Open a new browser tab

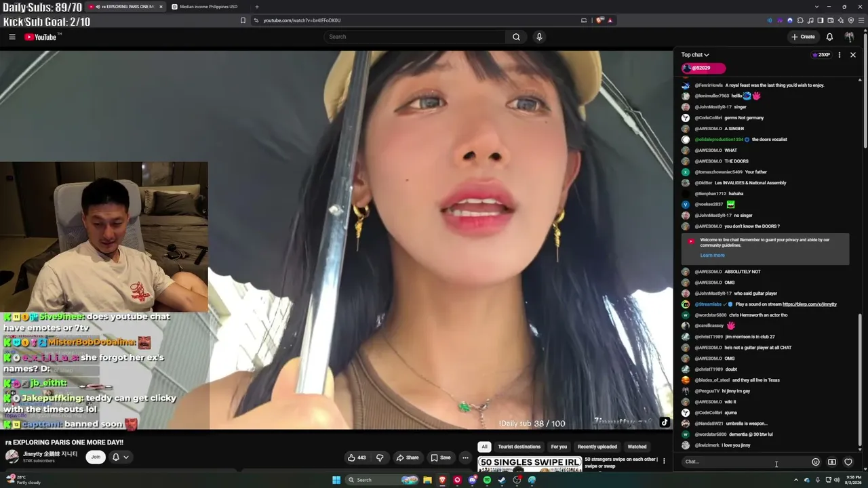pos(256,7)
